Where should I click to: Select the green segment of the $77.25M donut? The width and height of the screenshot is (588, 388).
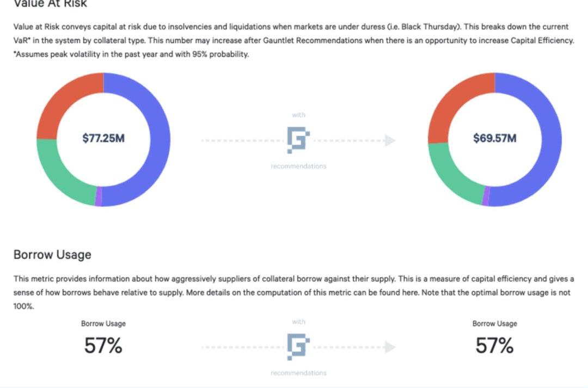pyautogui.click(x=60, y=173)
